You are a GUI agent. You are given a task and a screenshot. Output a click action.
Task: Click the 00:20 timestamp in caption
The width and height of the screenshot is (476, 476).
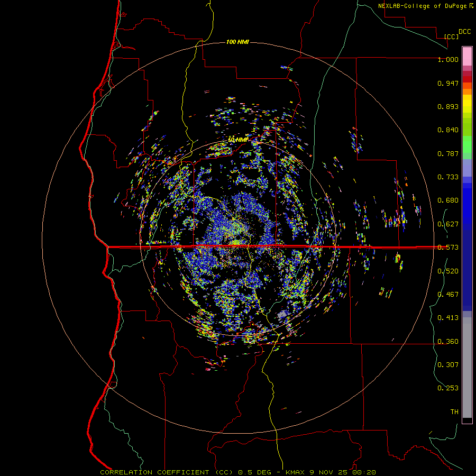[x=364, y=472]
